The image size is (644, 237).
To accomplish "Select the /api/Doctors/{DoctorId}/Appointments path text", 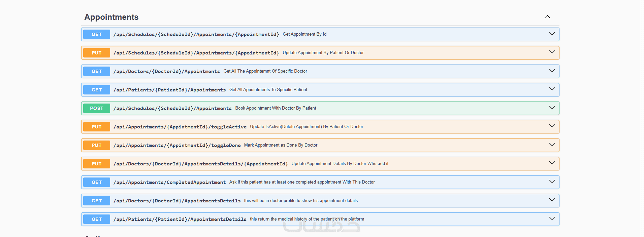I will click(166, 71).
